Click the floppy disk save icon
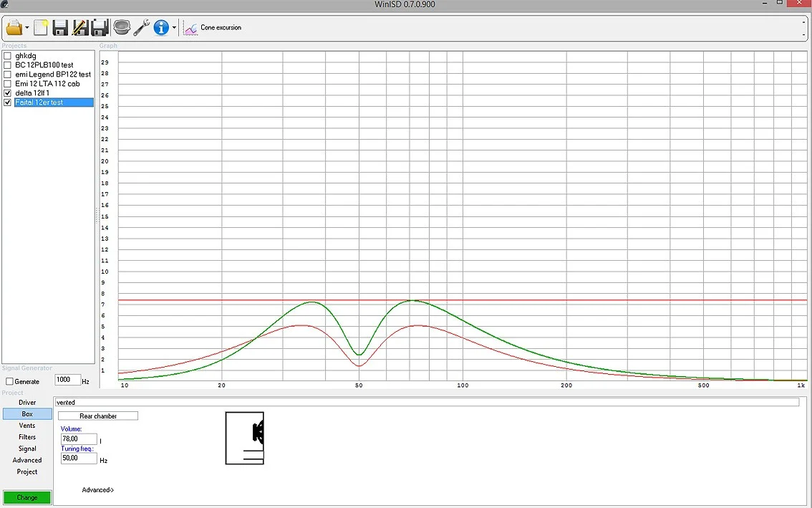Image resolution: width=812 pixels, height=508 pixels. click(x=60, y=28)
